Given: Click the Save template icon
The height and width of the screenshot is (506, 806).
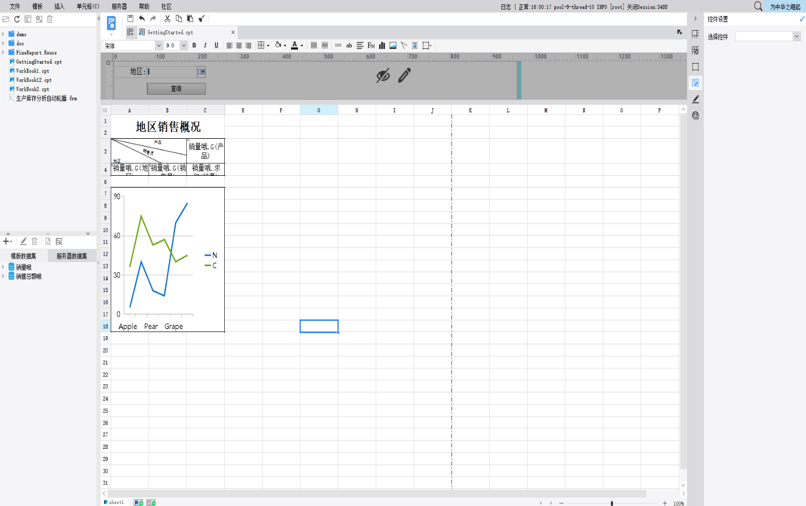Looking at the screenshot, I should (x=131, y=19).
